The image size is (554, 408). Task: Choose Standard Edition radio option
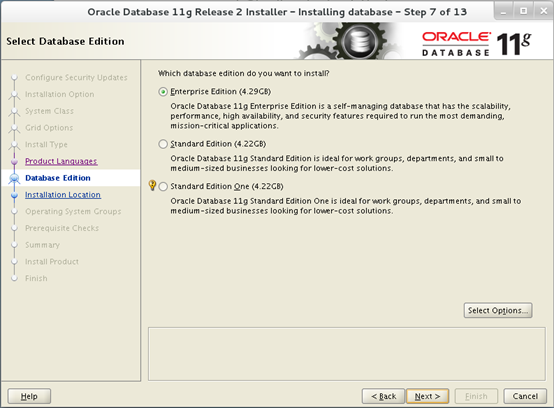[x=163, y=144]
